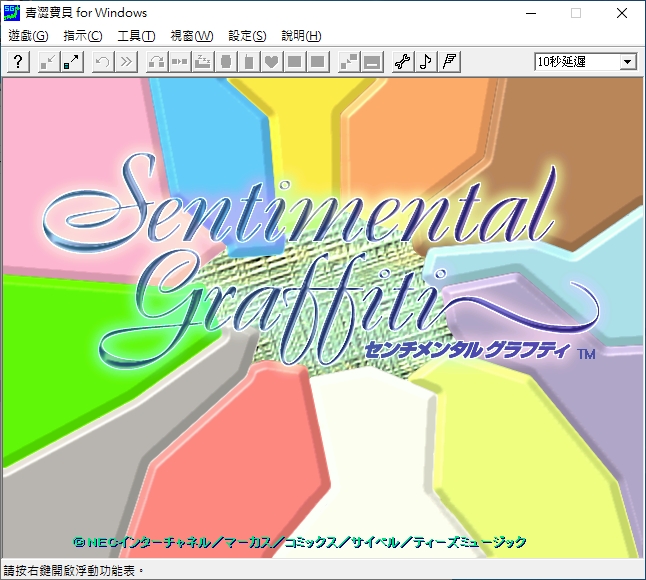Click the cascading windows toolbar icon
This screenshot has height=580, width=646.
[x=348, y=62]
